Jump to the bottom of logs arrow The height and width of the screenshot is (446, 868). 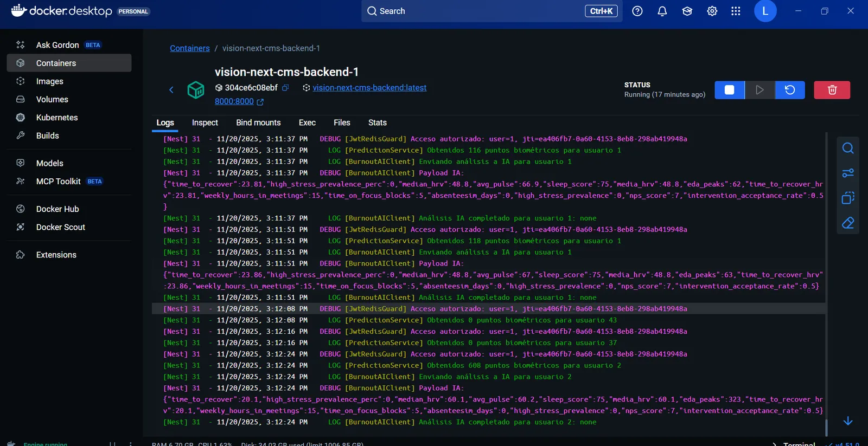coord(848,421)
